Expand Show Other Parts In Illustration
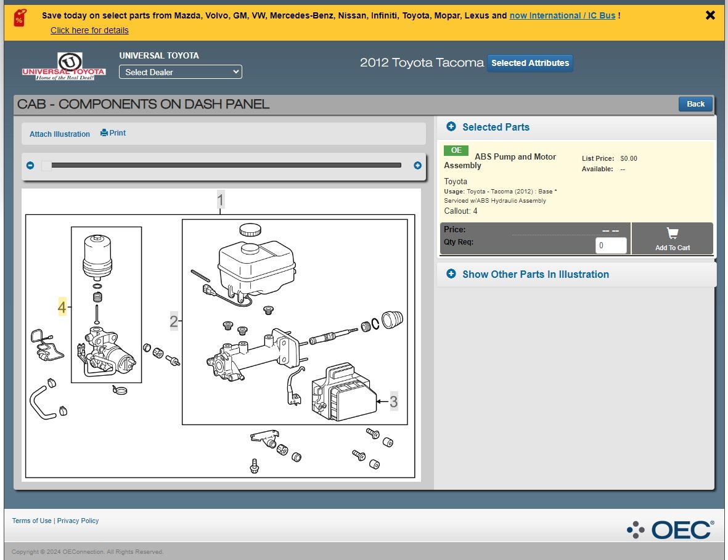Viewport: 728px width, 560px height. click(528, 274)
